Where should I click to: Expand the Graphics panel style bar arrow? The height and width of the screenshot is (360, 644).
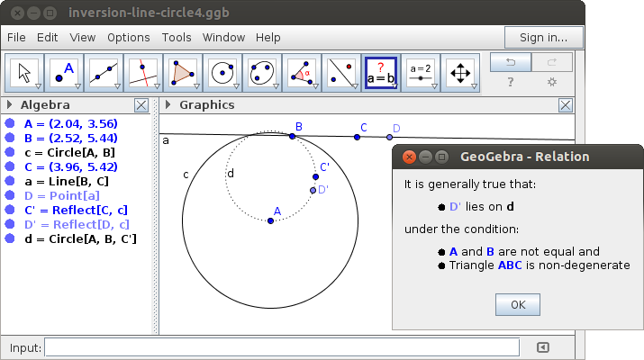166,105
